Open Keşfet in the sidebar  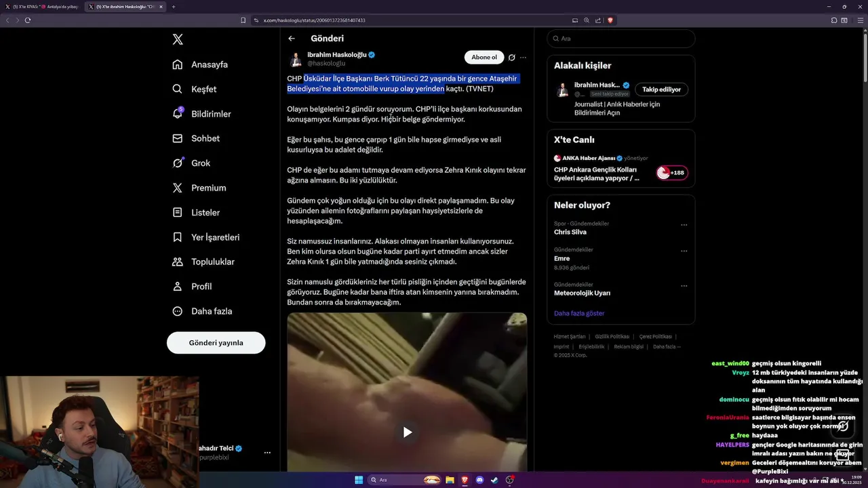click(195, 89)
